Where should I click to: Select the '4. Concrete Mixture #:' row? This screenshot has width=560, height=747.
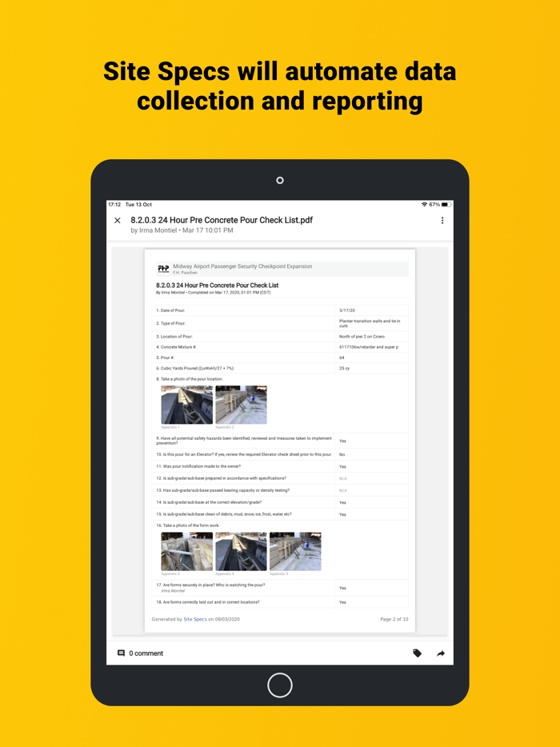pyautogui.click(x=280, y=347)
